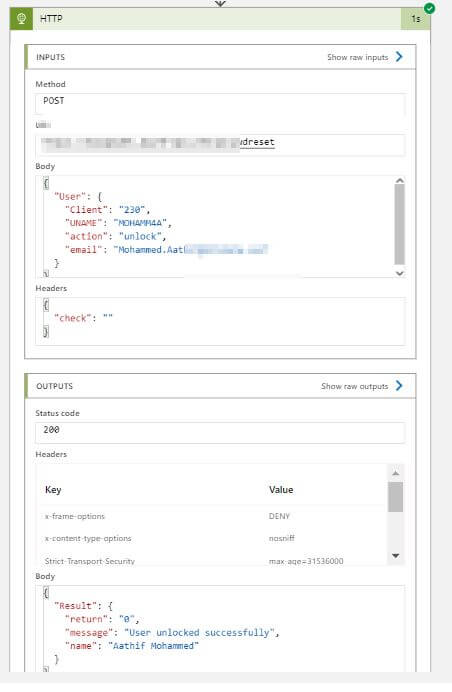Click the Show raw inputs link
Screen dimensions: 452x692
[x=358, y=57]
